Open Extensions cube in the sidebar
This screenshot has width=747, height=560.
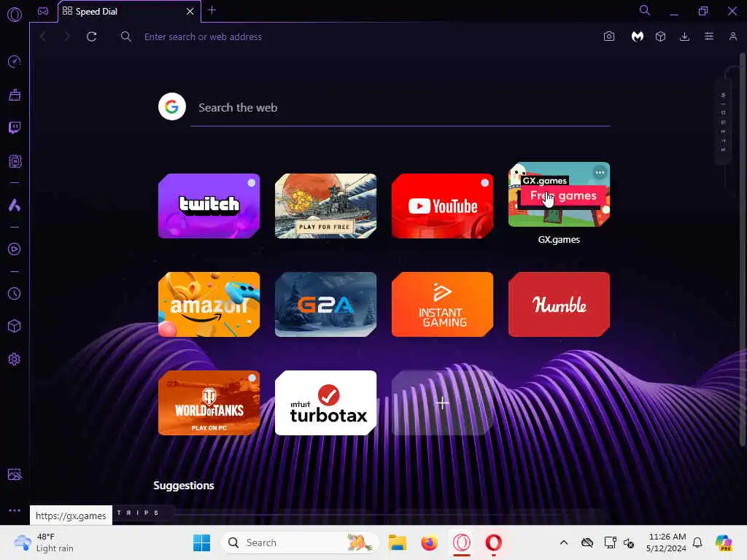coord(15,326)
